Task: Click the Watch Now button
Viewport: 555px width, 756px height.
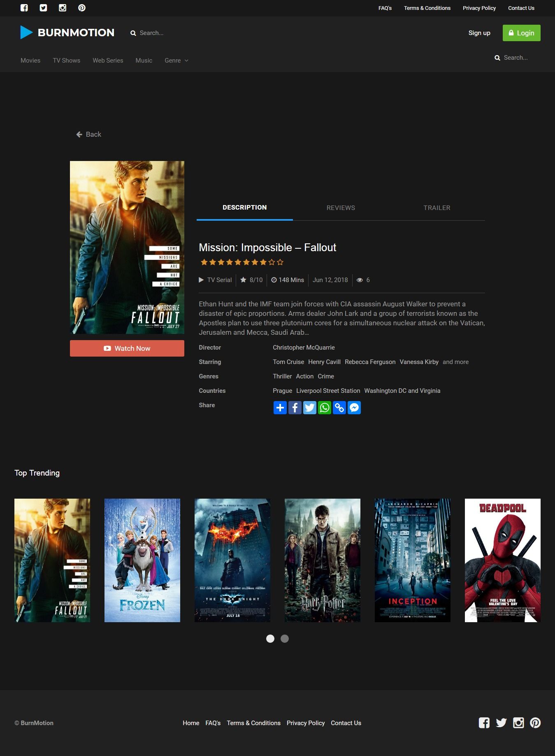Action: pyautogui.click(x=127, y=348)
